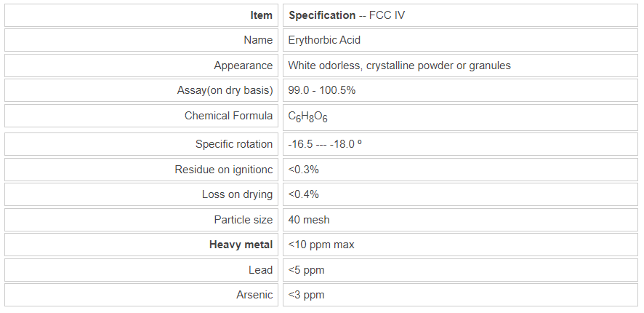Click the Residue on ignition label
644x313 pixels.
point(224,170)
